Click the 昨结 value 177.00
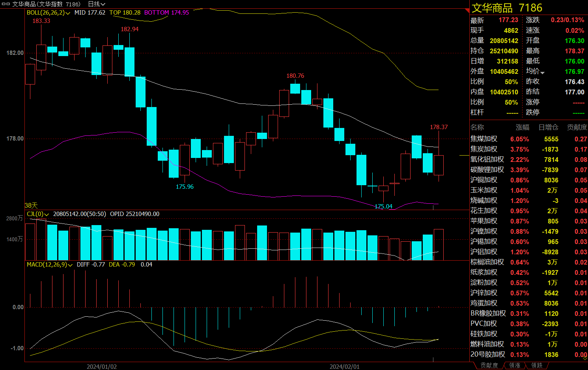 pyautogui.click(x=575, y=92)
